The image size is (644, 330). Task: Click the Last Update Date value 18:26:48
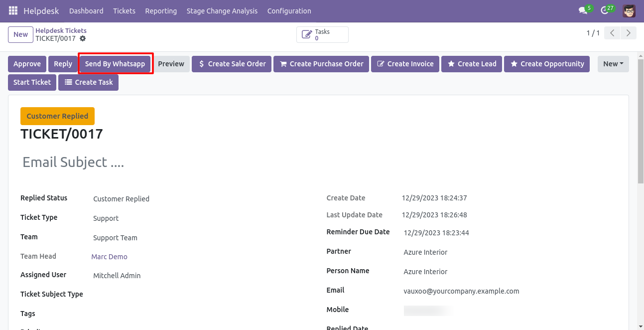coord(434,215)
